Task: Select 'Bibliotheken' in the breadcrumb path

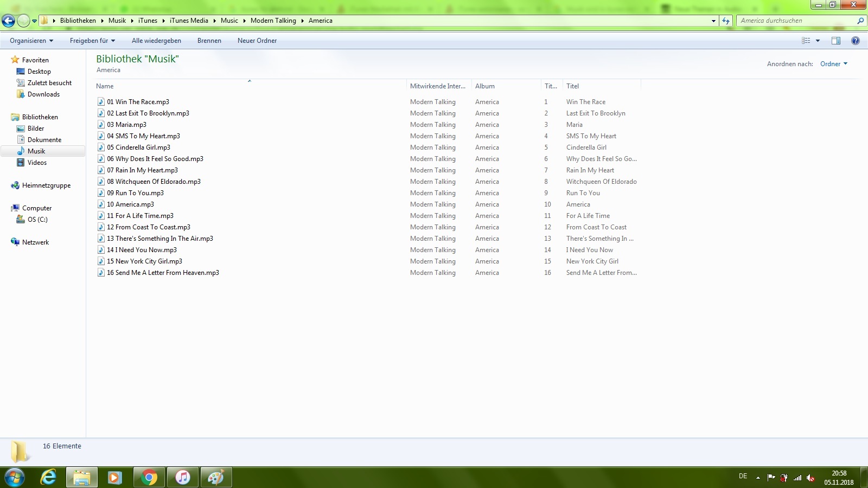Action: [x=78, y=21]
